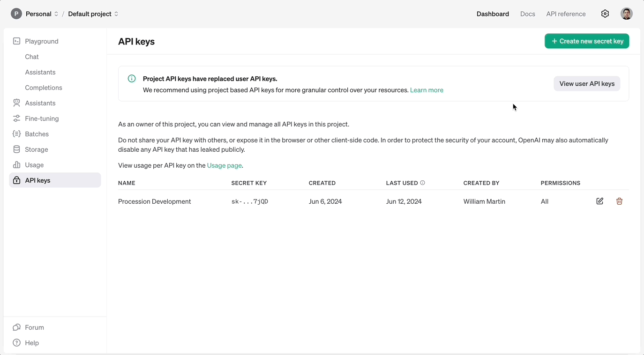This screenshot has height=355, width=644.
Task: Click the Last Used info icon
Action: tap(422, 183)
